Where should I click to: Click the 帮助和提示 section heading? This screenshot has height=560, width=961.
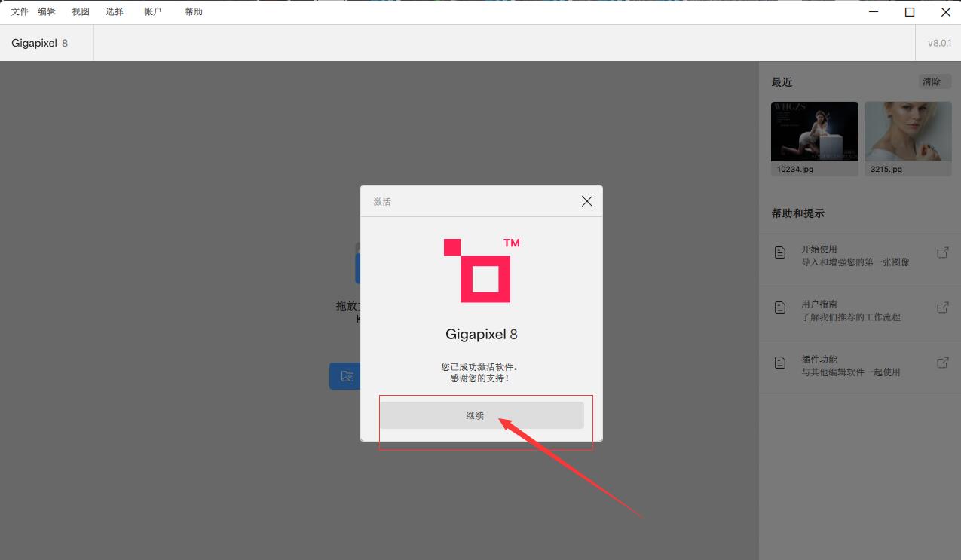[797, 213]
